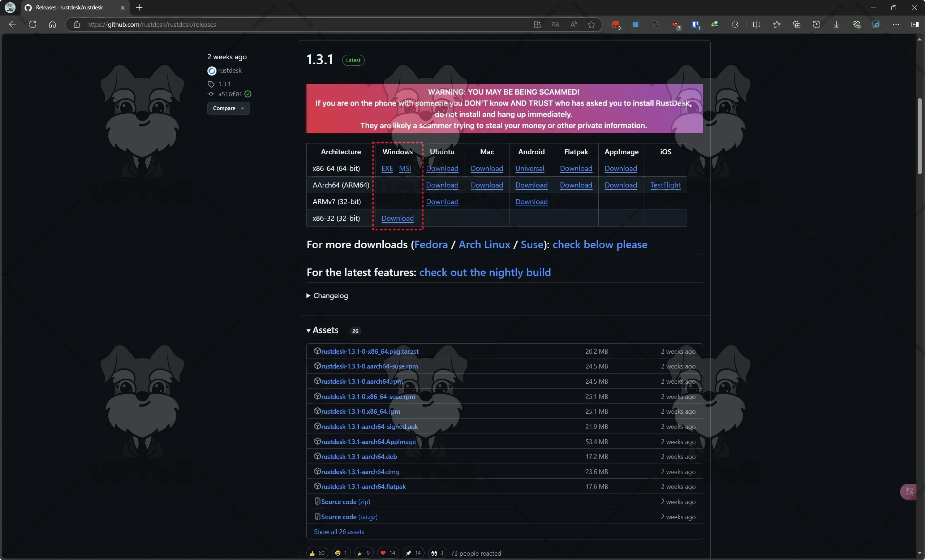Toggle the laugh reaction with 1
The width and height of the screenshot is (925, 560).
341,553
